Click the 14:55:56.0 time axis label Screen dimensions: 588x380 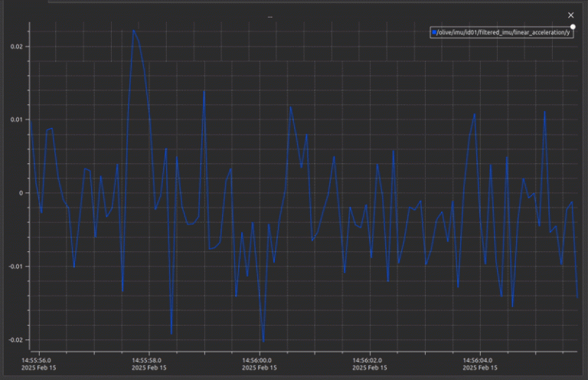[x=39, y=363]
